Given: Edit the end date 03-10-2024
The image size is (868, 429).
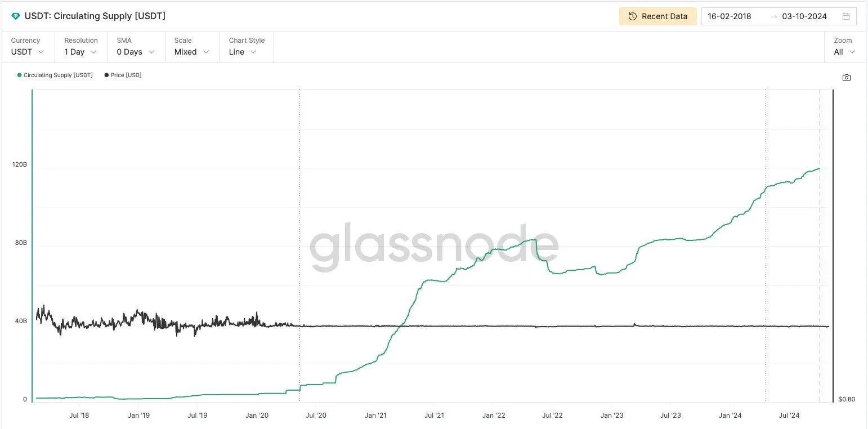Looking at the screenshot, I should click(x=804, y=16).
